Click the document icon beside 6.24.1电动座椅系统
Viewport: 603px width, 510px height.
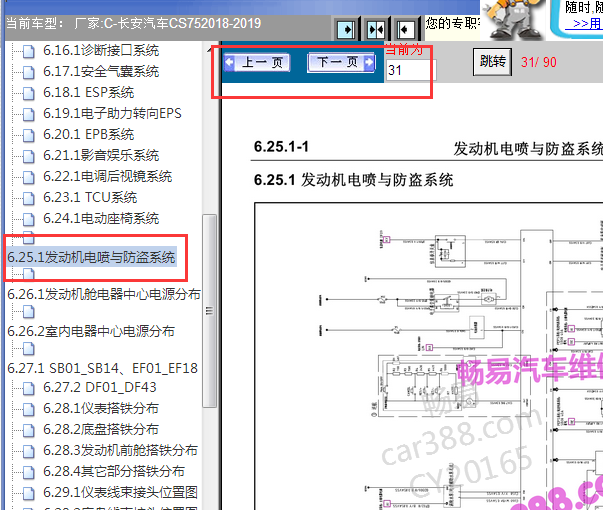coord(28,219)
